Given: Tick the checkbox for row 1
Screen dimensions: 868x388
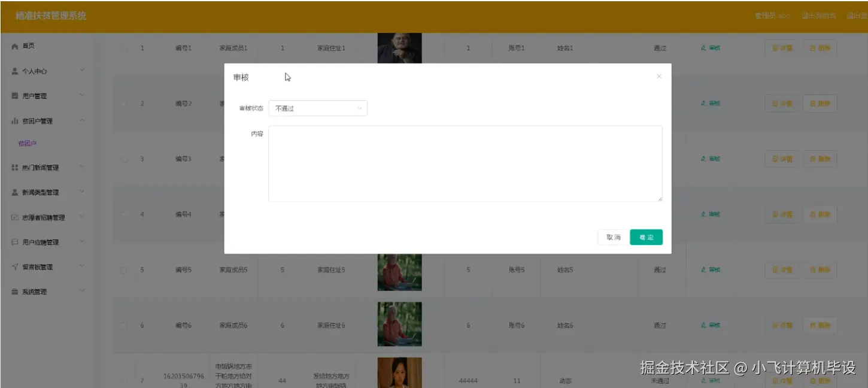Looking at the screenshot, I should tap(124, 48).
